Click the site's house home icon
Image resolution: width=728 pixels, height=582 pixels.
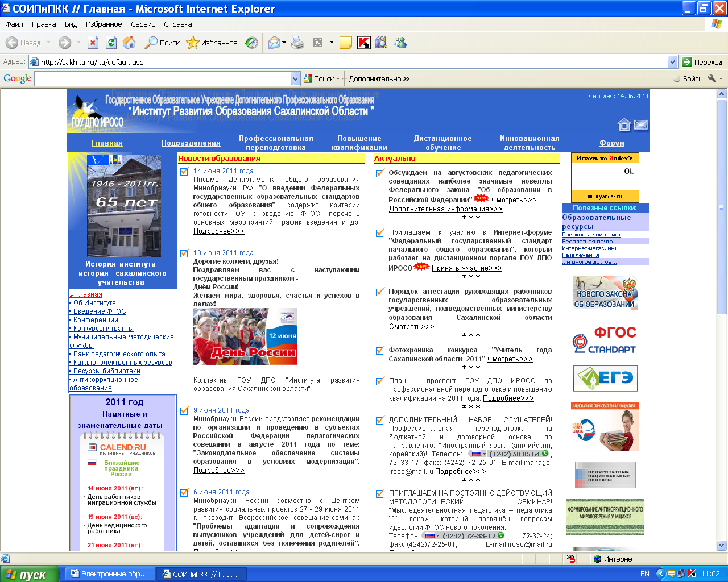624,125
